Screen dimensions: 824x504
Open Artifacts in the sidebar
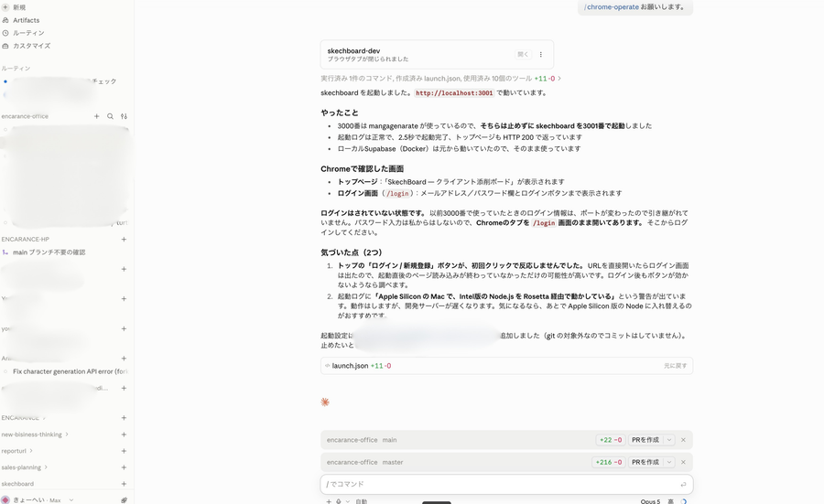tap(21, 20)
